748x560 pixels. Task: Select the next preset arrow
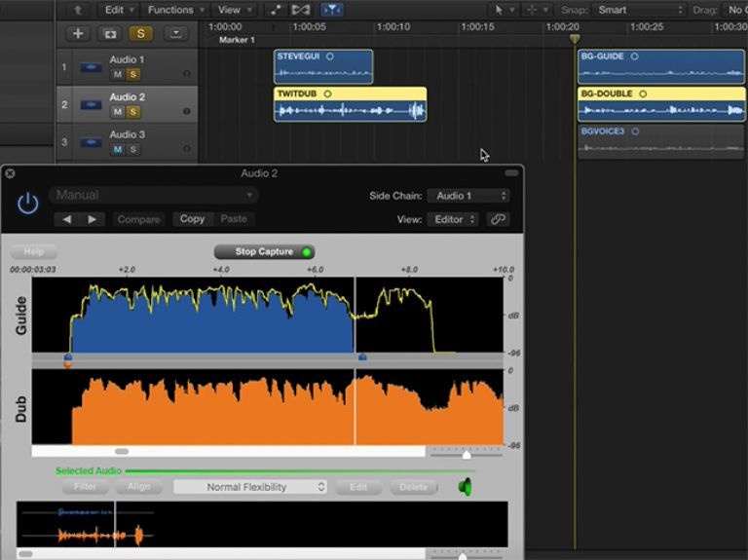point(92,219)
